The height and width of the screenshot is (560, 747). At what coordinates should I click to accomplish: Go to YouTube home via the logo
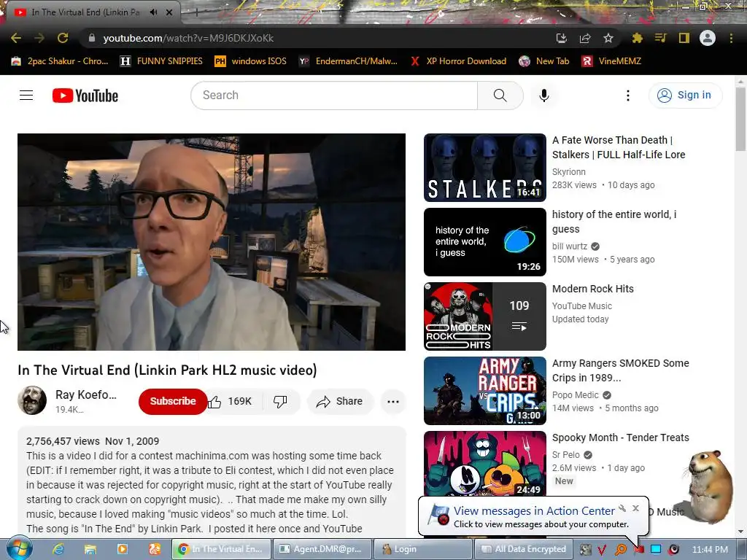85,96
